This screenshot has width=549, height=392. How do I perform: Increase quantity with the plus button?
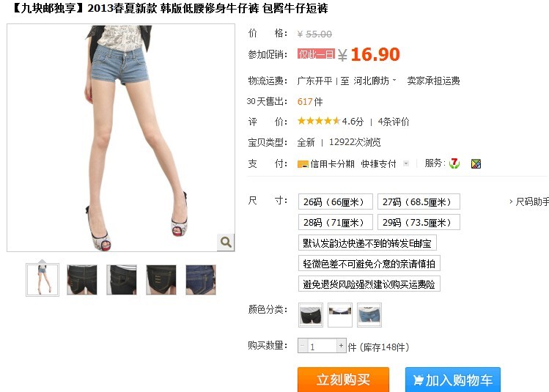[x=341, y=346]
